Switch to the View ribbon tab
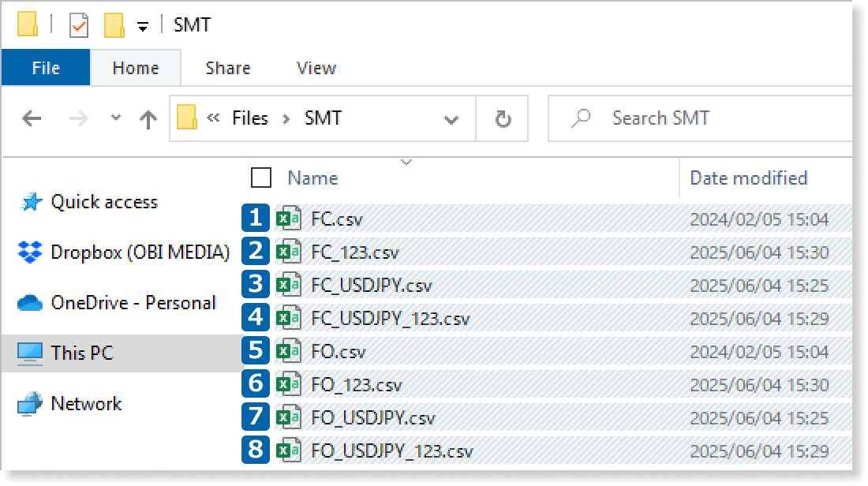 (x=316, y=69)
